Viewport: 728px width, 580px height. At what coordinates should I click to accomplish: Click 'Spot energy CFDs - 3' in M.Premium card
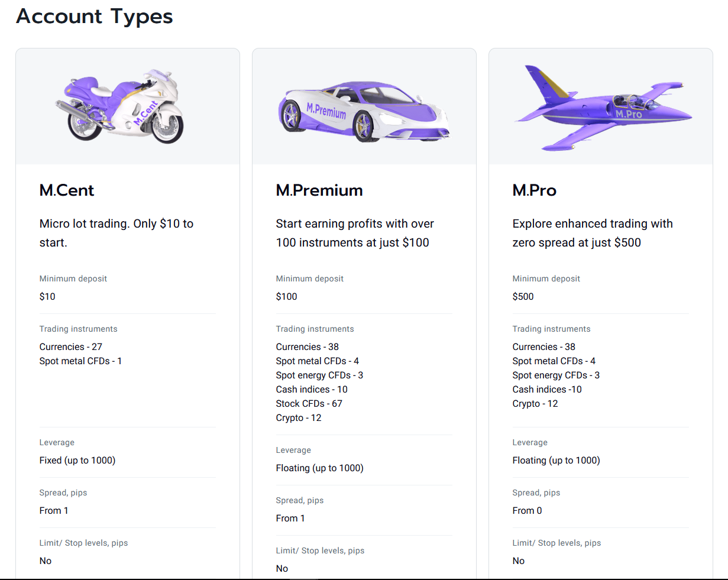[x=319, y=375]
